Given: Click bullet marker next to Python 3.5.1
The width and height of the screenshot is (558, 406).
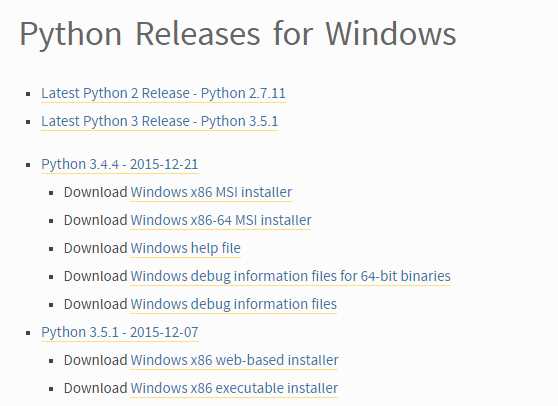Looking at the screenshot, I should [x=28, y=333].
